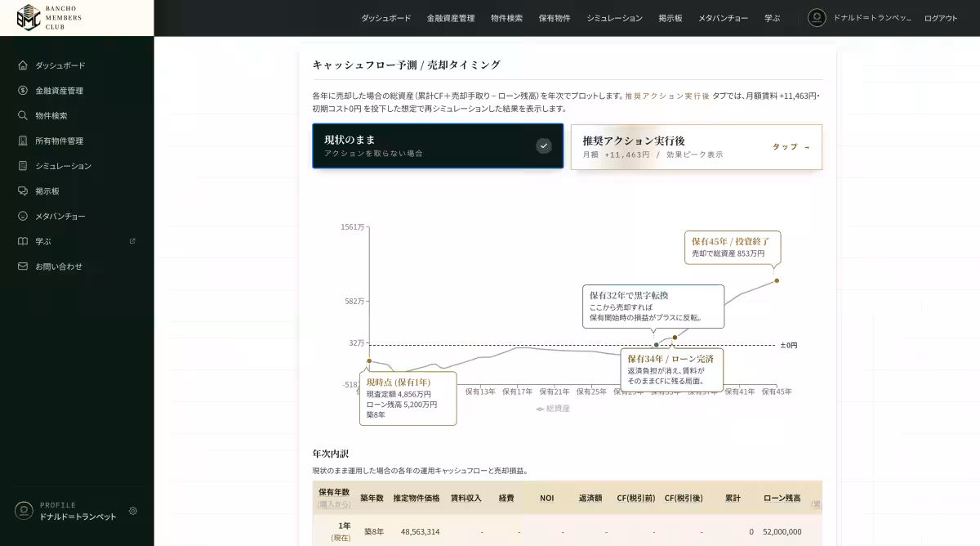Viewport: 980px width, 546px height.
Task: Go to 保有物件 in top navigation
Action: click(555, 18)
